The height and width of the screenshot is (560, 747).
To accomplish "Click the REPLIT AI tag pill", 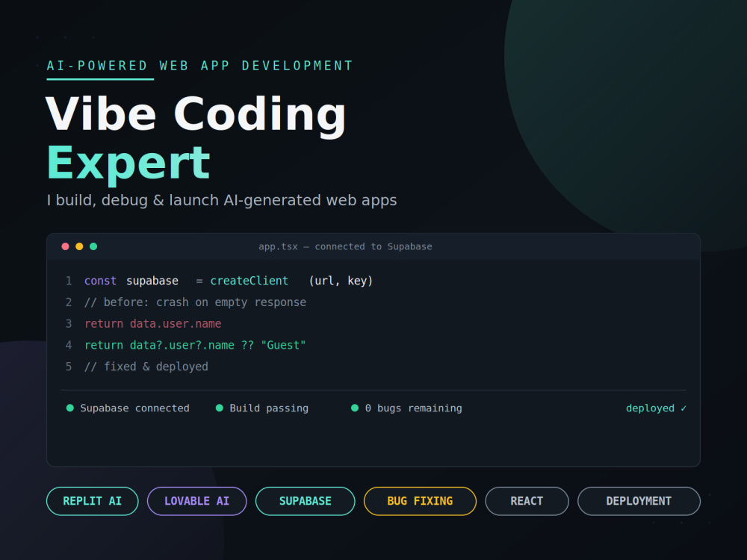I will click(93, 501).
